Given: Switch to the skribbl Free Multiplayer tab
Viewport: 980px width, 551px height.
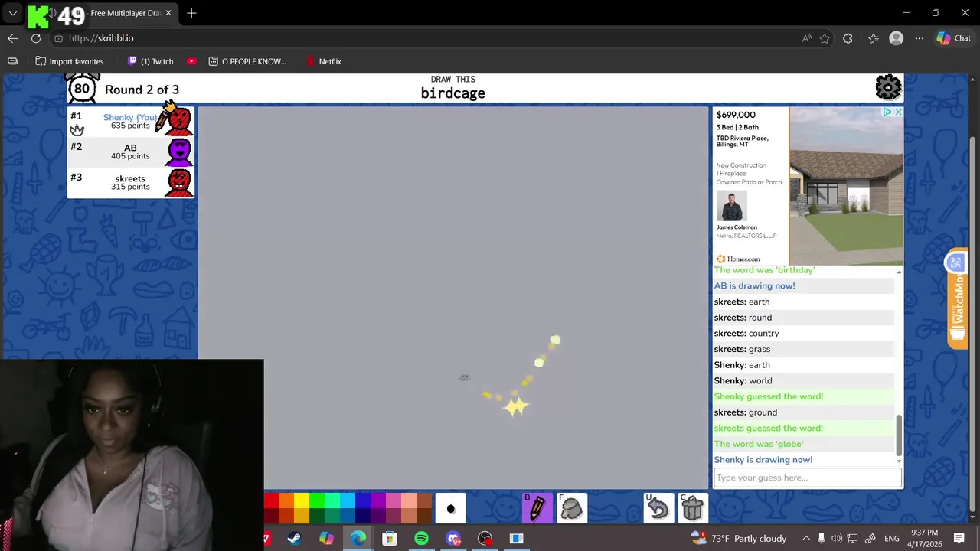Looking at the screenshot, I should click(100, 13).
